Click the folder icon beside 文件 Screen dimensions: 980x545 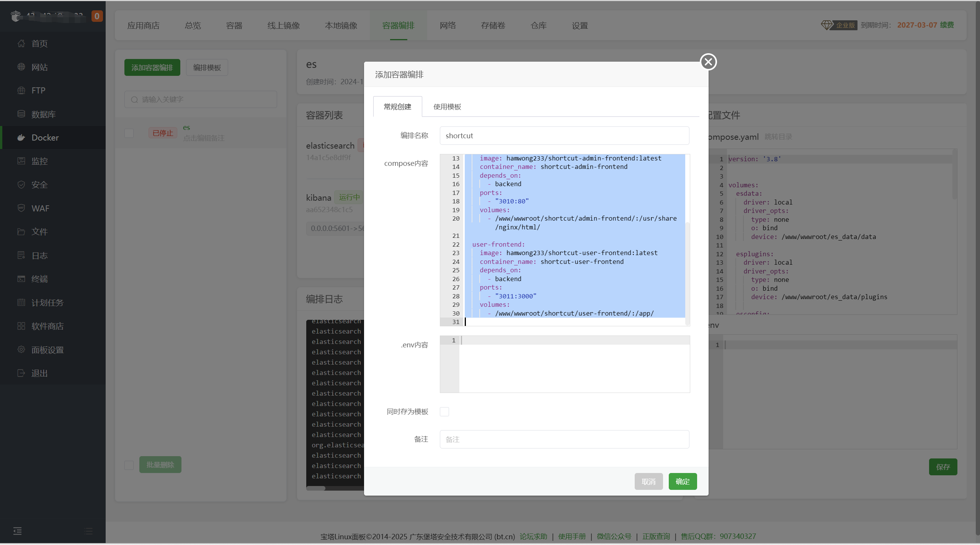coord(21,232)
